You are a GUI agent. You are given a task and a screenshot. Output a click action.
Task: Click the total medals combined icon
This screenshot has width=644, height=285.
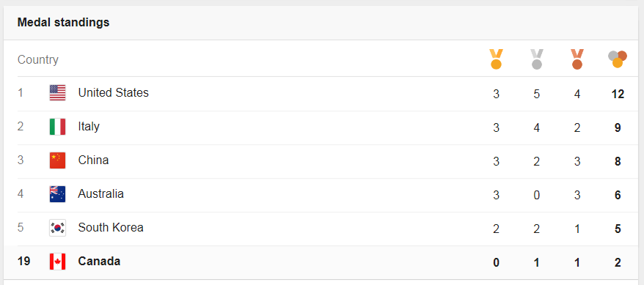(x=618, y=59)
